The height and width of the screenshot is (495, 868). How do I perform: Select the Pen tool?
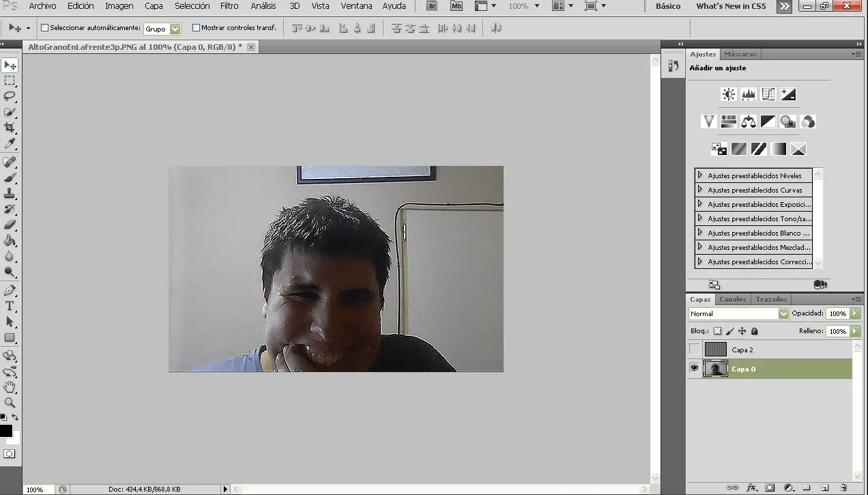10,291
